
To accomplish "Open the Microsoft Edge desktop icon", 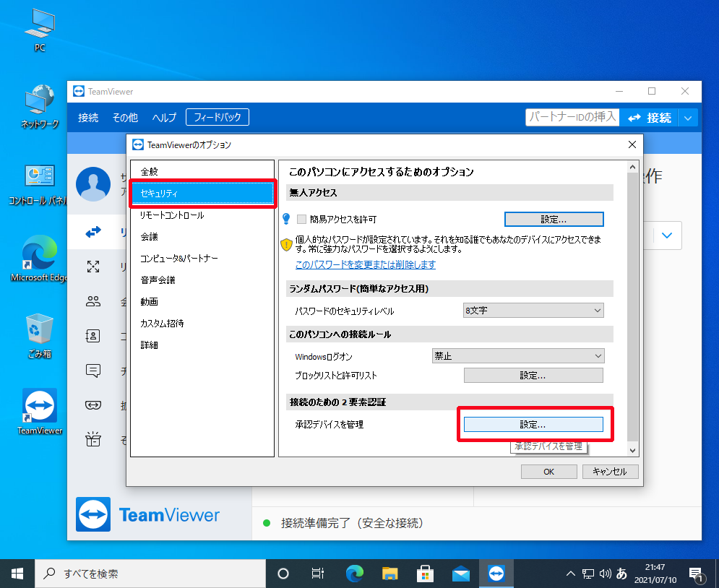I will tap(40, 254).
